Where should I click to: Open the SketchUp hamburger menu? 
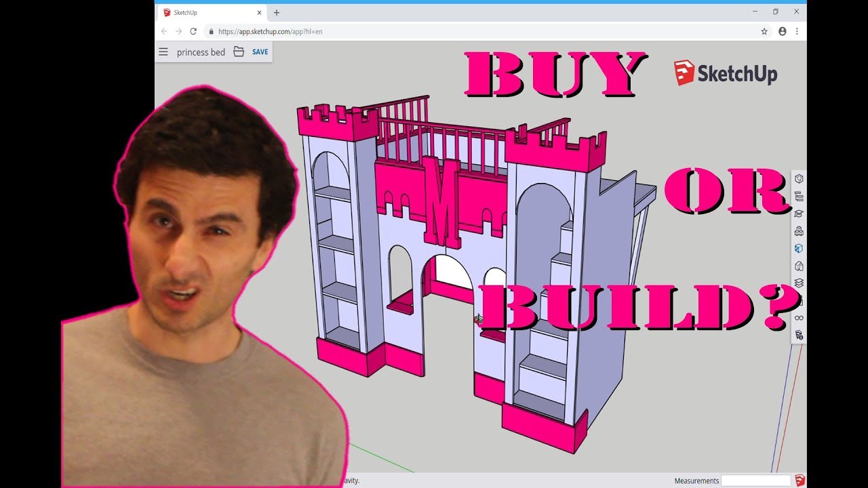pos(163,52)
